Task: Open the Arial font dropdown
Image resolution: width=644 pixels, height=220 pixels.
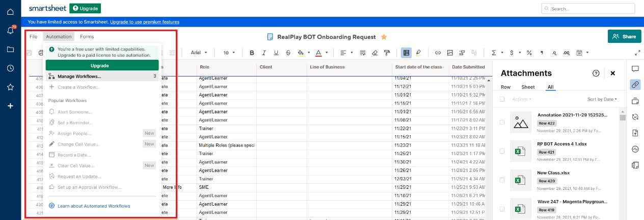Action: click(199, 53)
